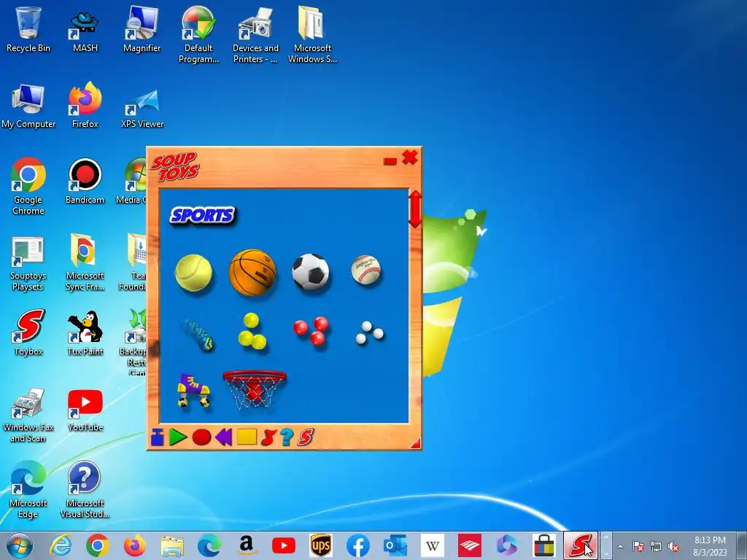Select the Microsoft Edge desktop shortcut
The image size is (747, 560).
(x=28, y=489)
